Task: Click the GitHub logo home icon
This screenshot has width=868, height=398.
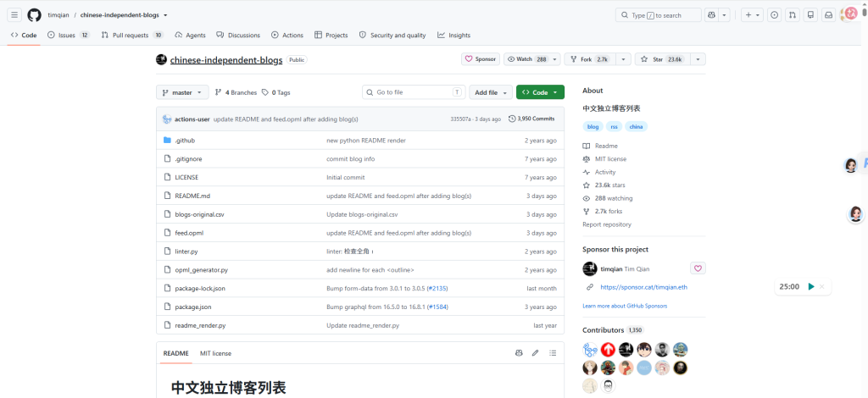Action: (x=34, y=15)
